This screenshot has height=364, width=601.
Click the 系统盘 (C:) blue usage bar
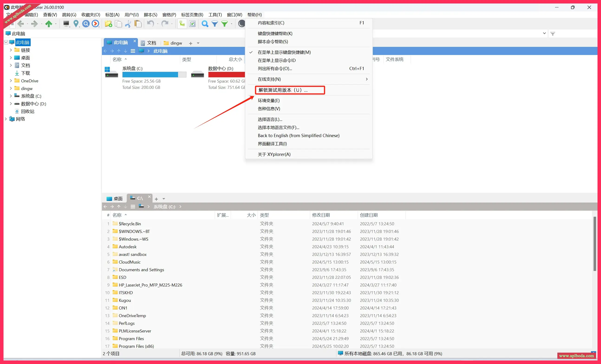click(x=150, y=75)
